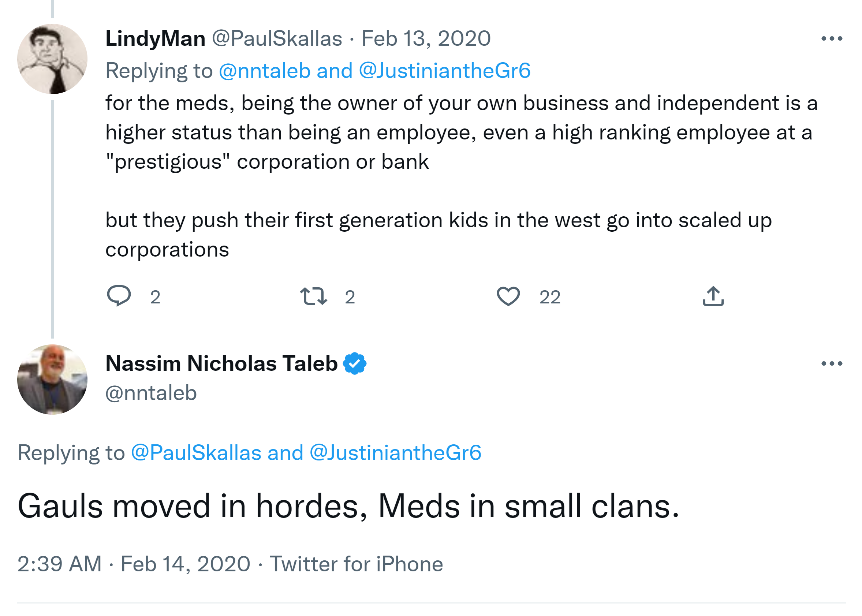The height and width of the screenshot is (616, 862).
Task: Open Nassim Nicholas Taleb's profile picture
Action: (x=52, y=380)
